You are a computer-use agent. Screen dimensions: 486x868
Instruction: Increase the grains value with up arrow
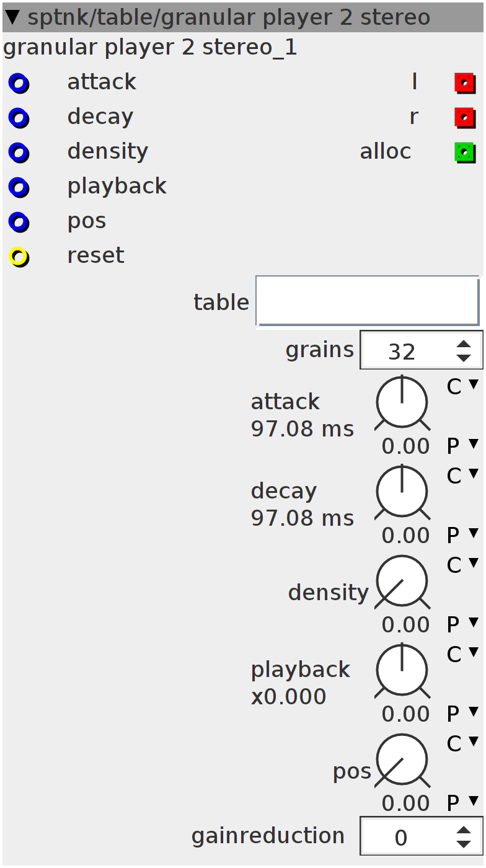click(x=464, y=345)
